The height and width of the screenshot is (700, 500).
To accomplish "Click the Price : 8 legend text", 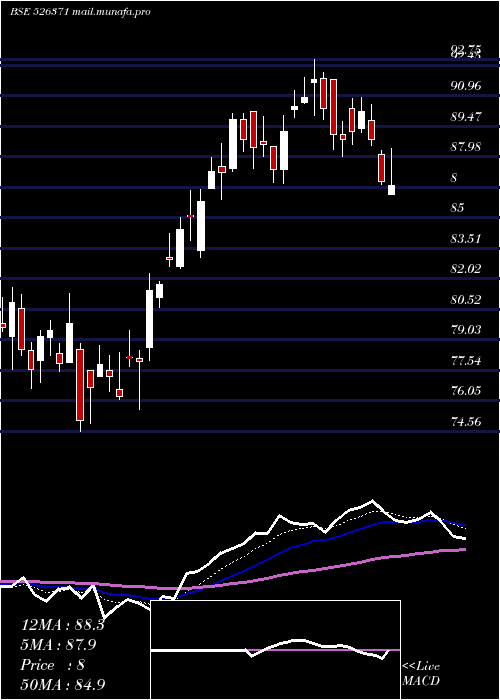I will click(53, 665).
